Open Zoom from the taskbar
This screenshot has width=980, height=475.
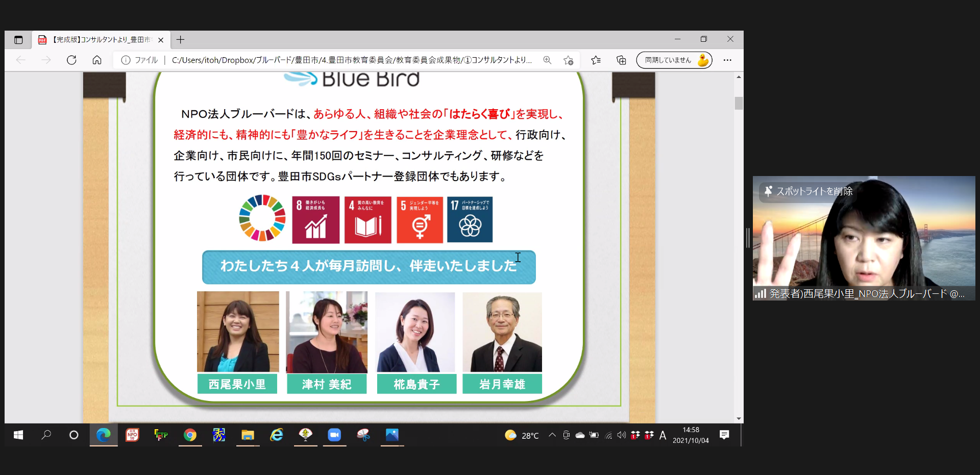coord(334,435)
